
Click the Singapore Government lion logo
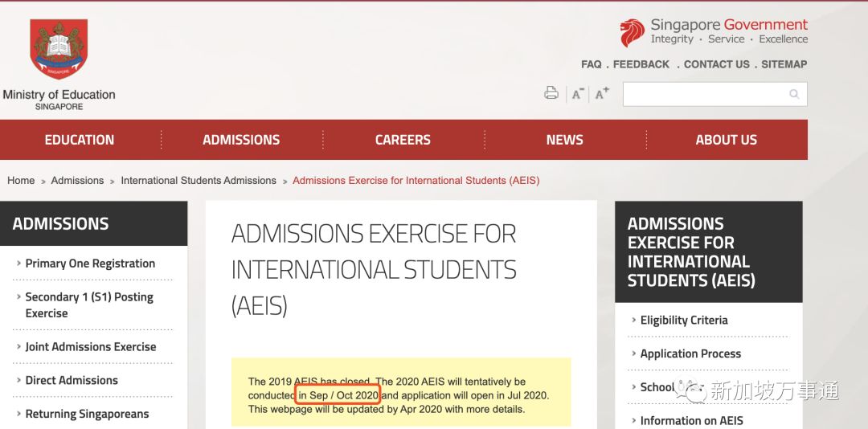tap(632, 33)
